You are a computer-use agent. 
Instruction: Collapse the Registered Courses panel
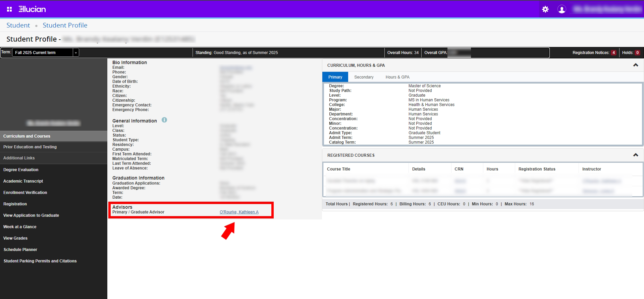[635, 155]
